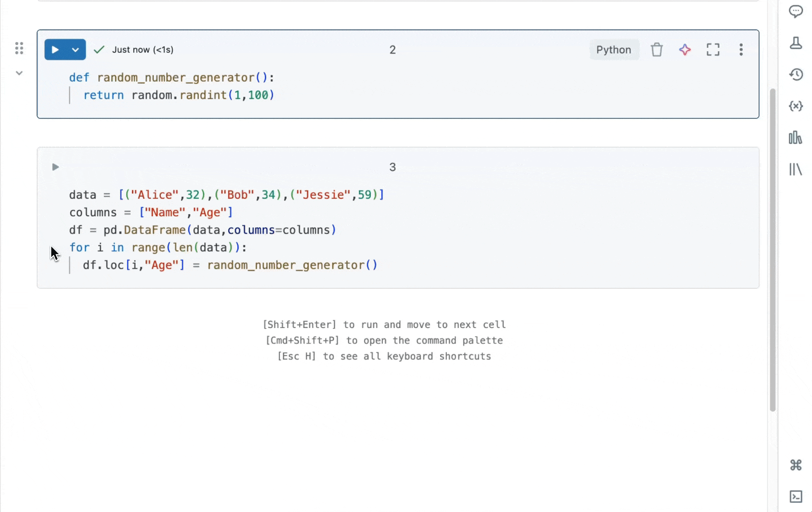Show the version history panel
812x512 pixels.
click(x=795, y=74)
